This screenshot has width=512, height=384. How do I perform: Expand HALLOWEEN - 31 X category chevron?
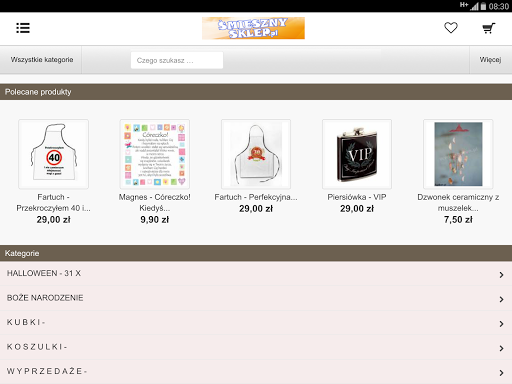tap(501, 275)
